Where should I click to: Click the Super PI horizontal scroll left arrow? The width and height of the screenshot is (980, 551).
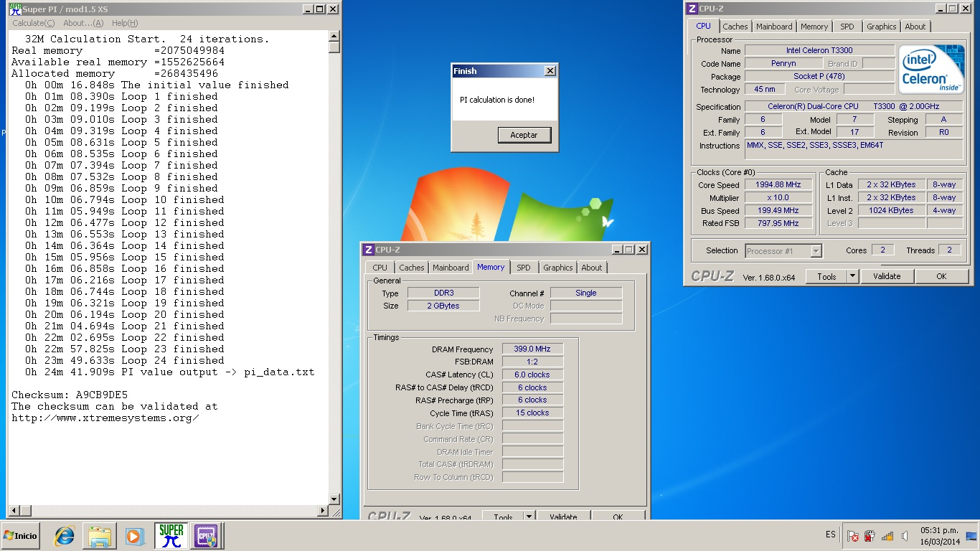click(x=14, y=511)
